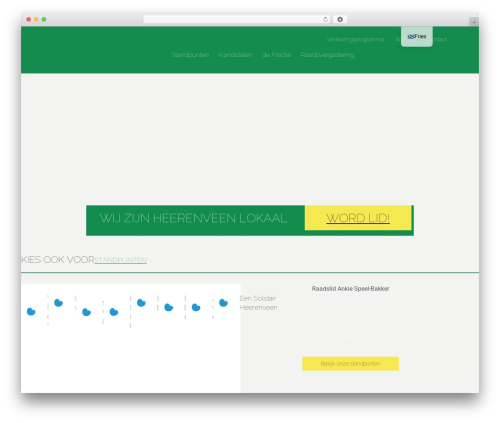Click the rightmost blue heart beside Een Solidair Heerenveen
The width and height of the screenshot is (500, 423).
223,303
